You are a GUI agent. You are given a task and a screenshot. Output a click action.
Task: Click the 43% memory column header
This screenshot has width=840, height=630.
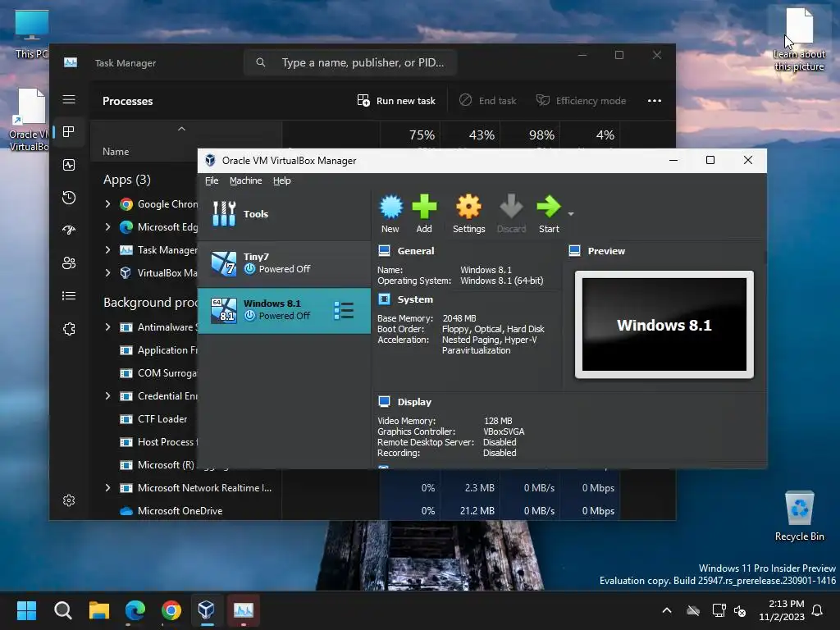coord(470,135)
